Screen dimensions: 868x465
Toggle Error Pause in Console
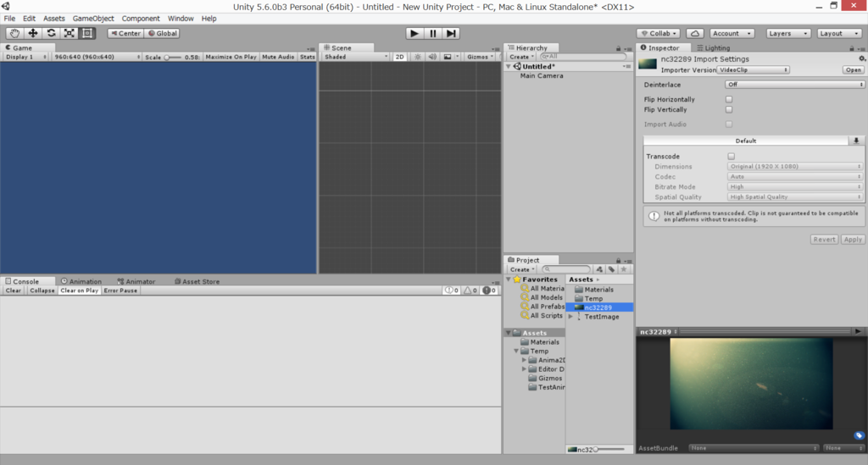coord(120,291)
